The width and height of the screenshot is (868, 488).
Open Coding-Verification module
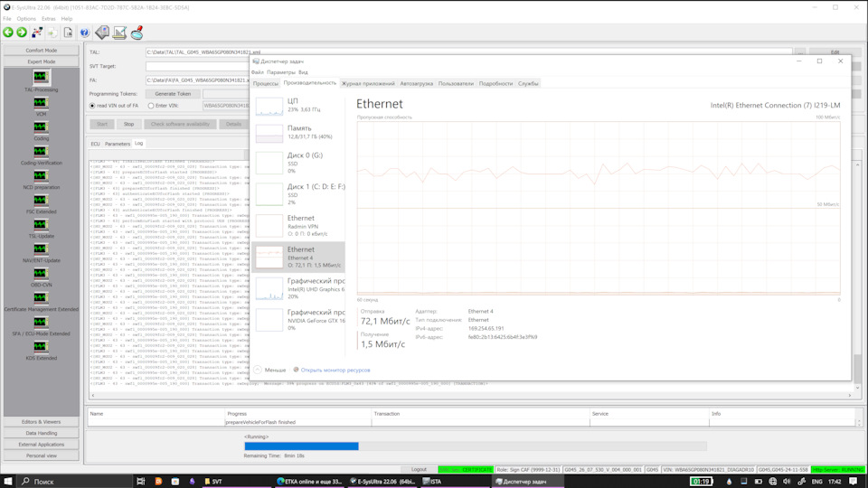(41, 155)
